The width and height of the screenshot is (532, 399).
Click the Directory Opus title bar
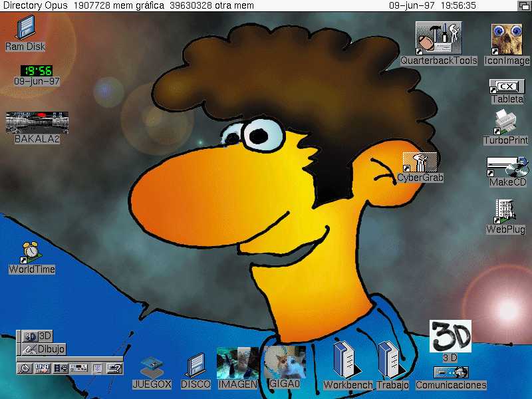click(199, 5)
